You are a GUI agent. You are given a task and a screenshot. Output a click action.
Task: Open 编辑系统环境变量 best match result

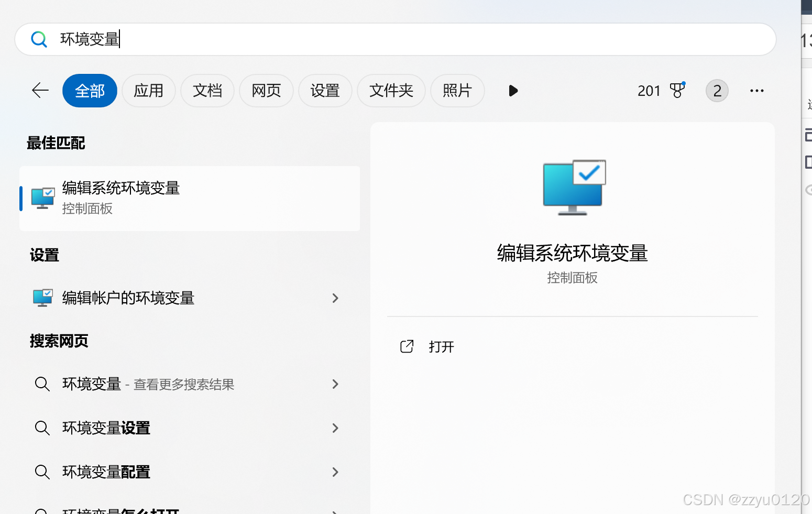pos(190,199)
